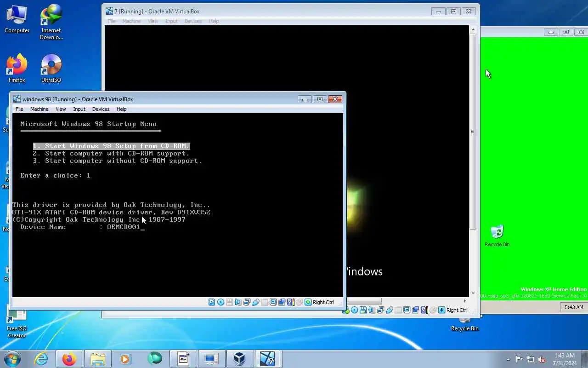Click the USB indicator in windows 98 status bar
Screen dimensions: 588x368
(x=256, y=302)
